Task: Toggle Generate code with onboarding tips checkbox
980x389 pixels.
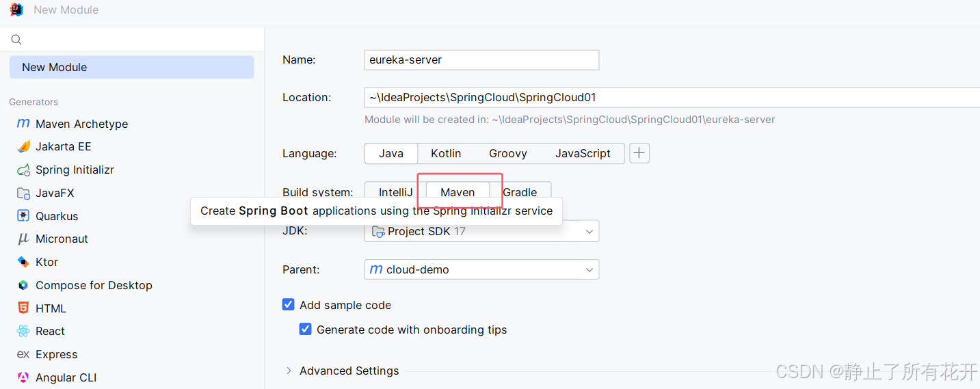Action: point(306,330)
